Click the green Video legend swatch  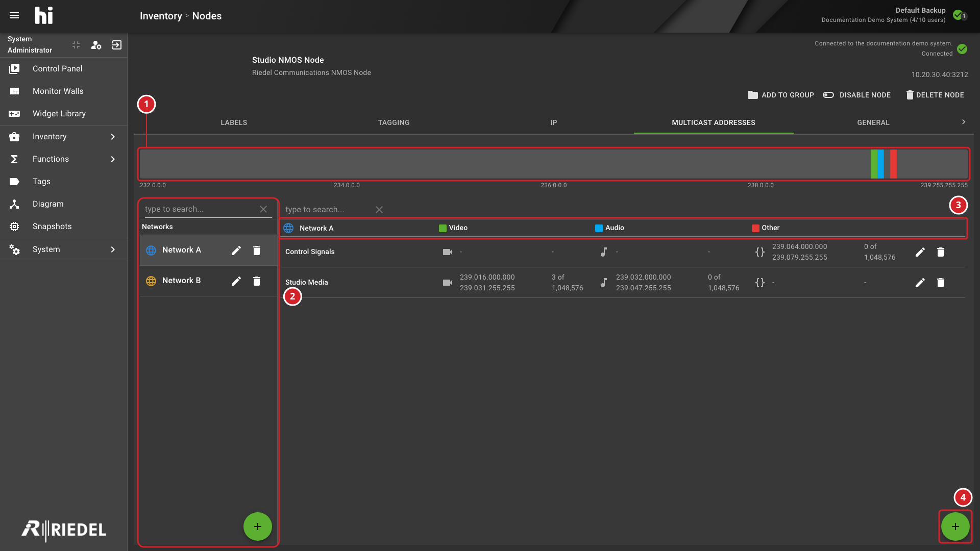[x=443, y=228]
